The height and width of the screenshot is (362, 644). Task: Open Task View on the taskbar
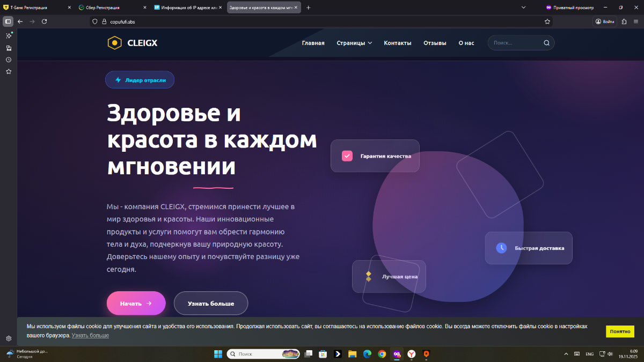click(x=308, y=354)
